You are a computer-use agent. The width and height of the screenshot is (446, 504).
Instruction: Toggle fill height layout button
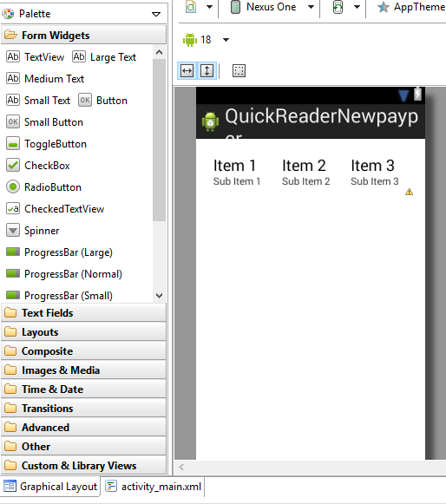click(207, 71)
